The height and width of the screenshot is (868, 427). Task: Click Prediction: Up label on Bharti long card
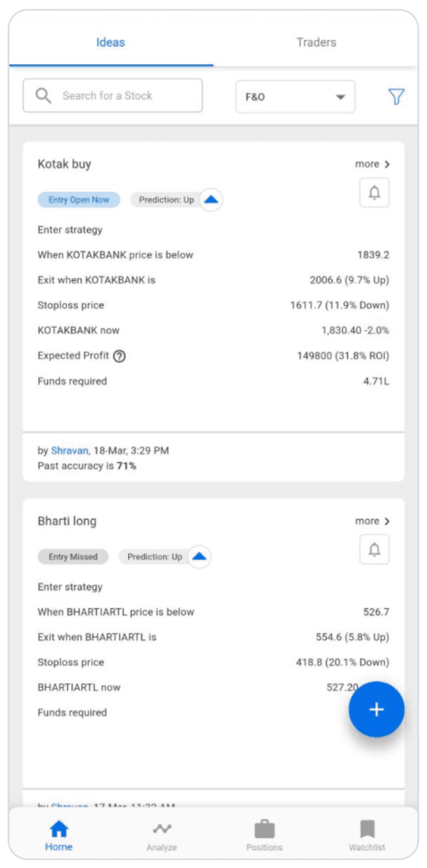[x=155, y=557]
